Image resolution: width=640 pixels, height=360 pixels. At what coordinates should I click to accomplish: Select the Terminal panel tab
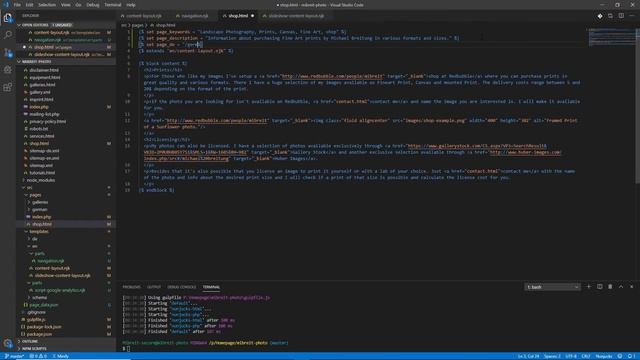tap(211, 287)
